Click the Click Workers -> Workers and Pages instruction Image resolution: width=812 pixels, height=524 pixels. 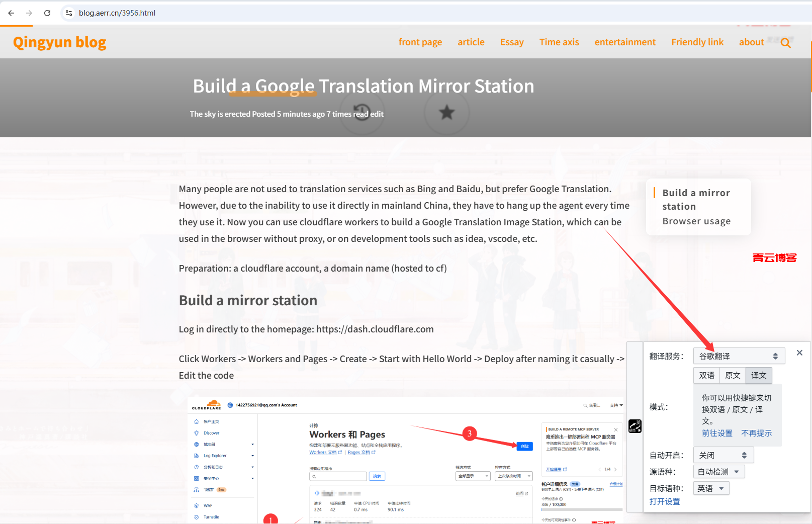(x=402, y=367)
